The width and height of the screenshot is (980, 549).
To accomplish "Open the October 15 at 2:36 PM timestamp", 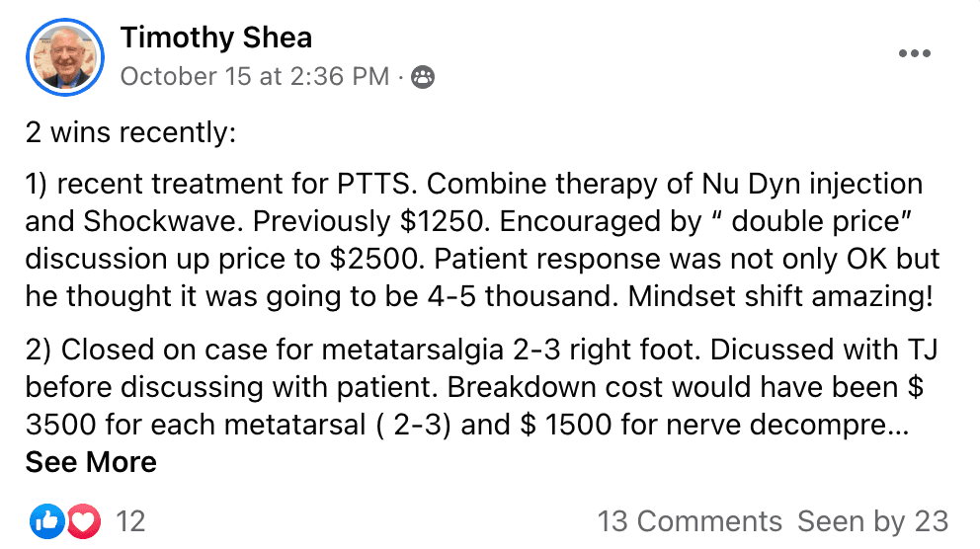I will tap(255, 77).
